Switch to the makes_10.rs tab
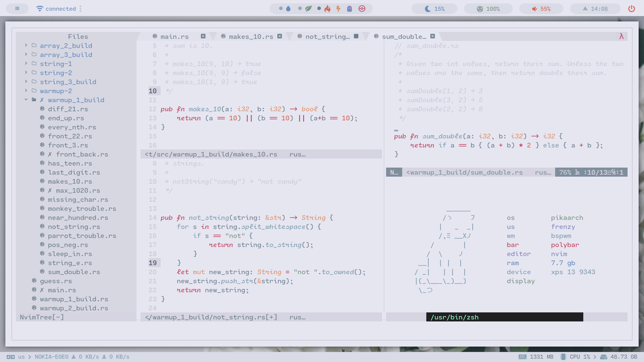This screenshot has height=362, width=644. coord(251,37)
